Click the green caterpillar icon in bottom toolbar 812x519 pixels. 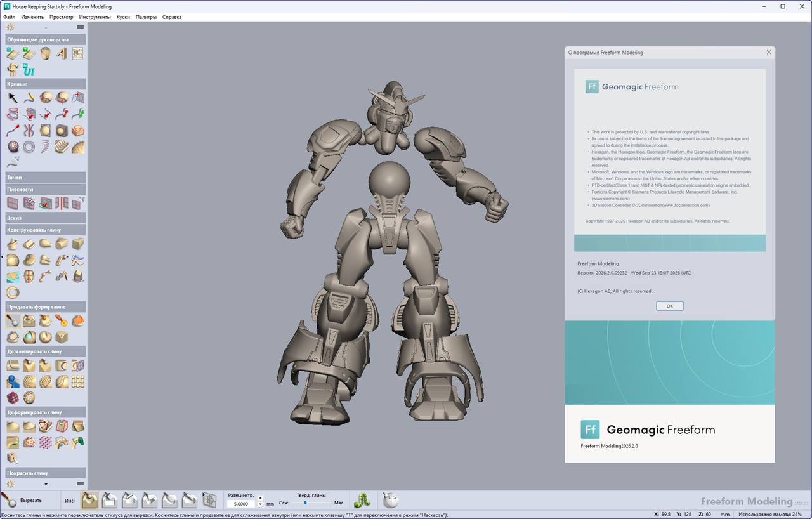362,500
